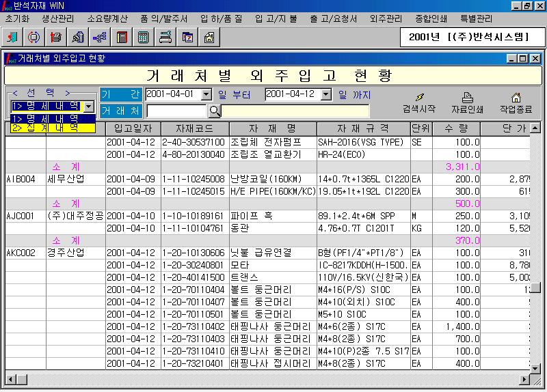
Task: Open the calculator toolbar icon
Action: tap(143, 37)
